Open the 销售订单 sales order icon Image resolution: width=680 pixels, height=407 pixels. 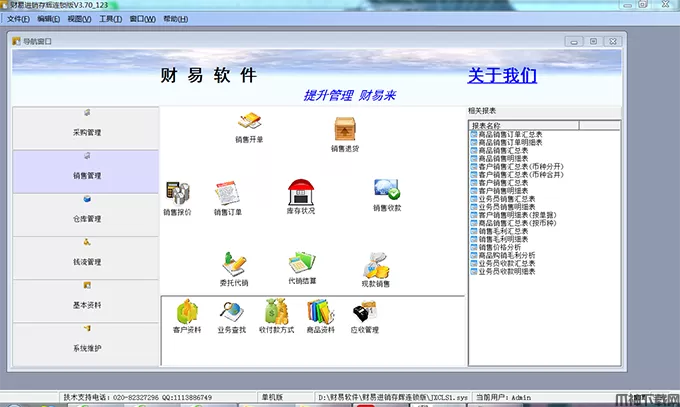point(228,198)
